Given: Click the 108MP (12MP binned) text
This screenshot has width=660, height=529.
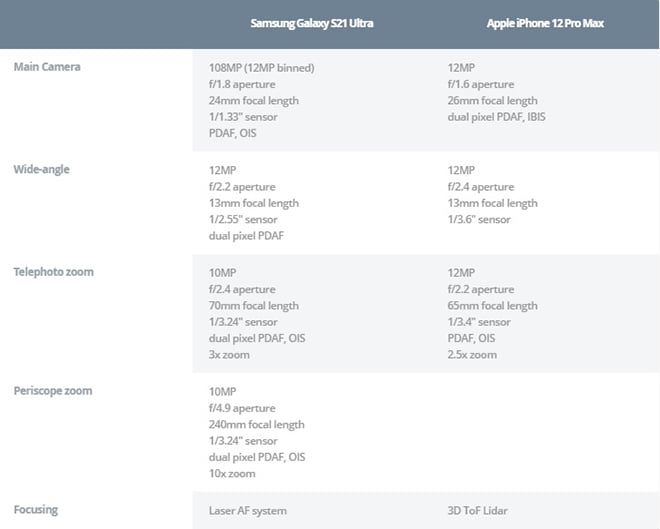Looking at the screenshot, I should pyautogui.click(x=261, y=68).
